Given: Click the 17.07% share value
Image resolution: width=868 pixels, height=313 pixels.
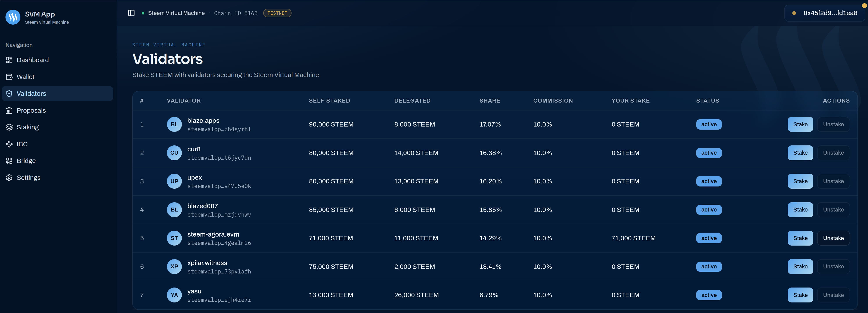Looking at the screenshot, I should (x=490, y=125).
